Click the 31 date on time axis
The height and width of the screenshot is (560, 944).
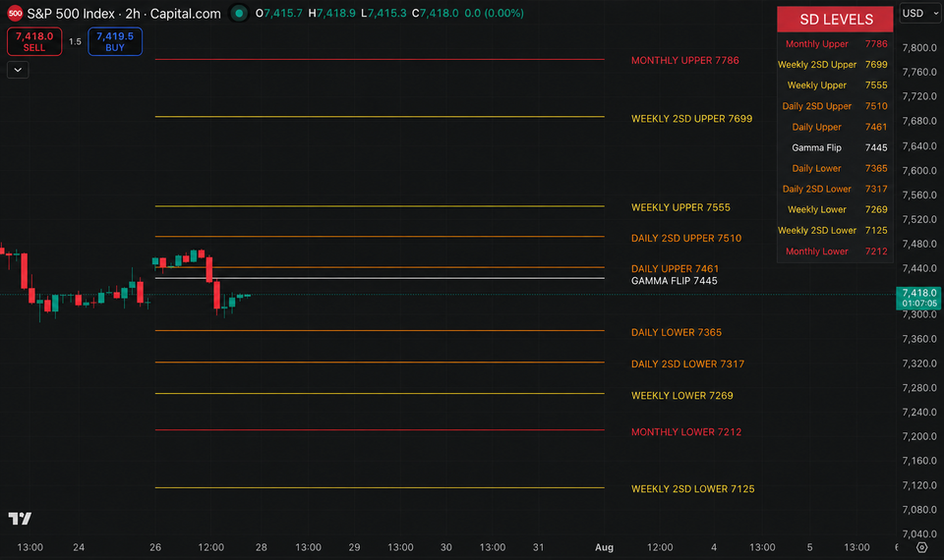pyautogui.click(x=538, y=547)
